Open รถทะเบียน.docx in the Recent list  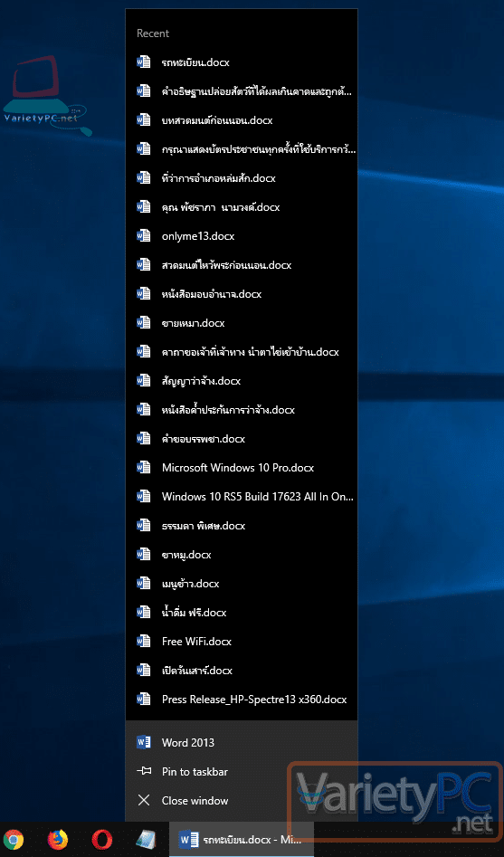[x=242, y=62]
